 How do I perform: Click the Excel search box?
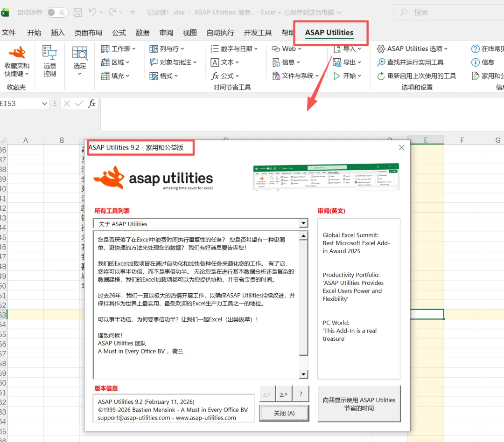[449, 13]
